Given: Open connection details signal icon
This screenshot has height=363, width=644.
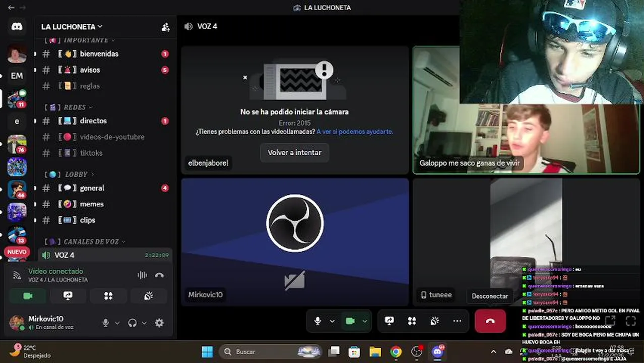Looking at the screenshot, I should pyautogui.click(x=17, y=275).
